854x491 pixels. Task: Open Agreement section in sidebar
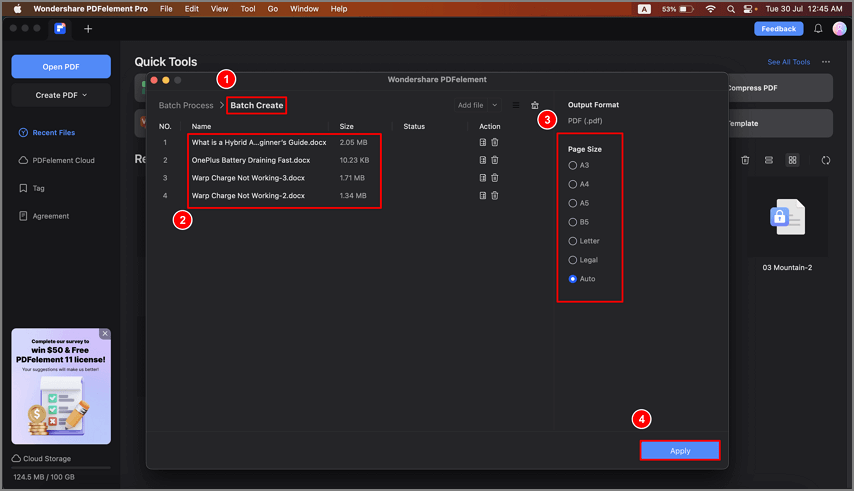tap(45, 216)
